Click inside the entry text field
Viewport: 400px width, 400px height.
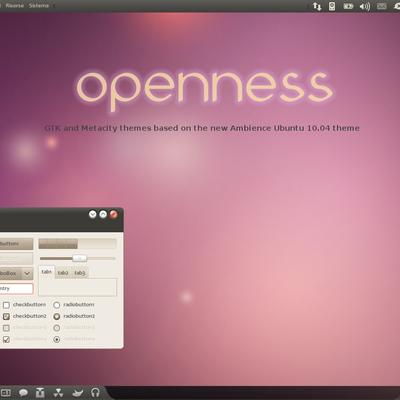(x=16, y=289)
